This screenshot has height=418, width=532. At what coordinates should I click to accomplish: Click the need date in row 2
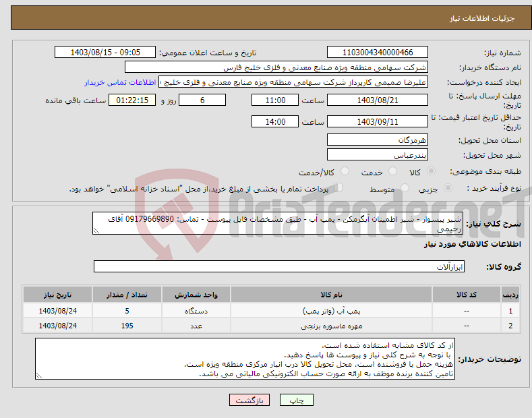point(58,326)
